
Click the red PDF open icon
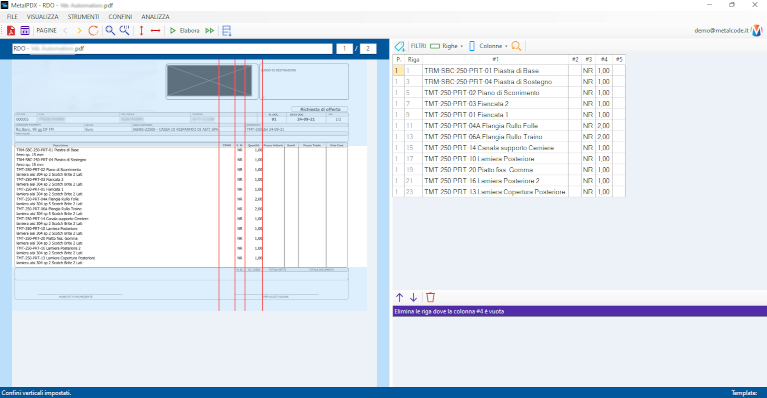pos(11,31)
